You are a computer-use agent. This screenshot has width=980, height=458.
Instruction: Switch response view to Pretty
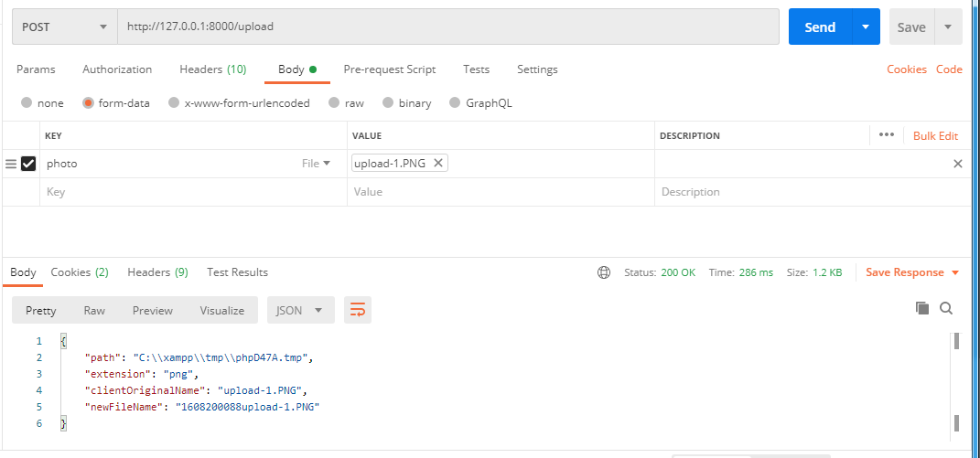coord(40,311)
